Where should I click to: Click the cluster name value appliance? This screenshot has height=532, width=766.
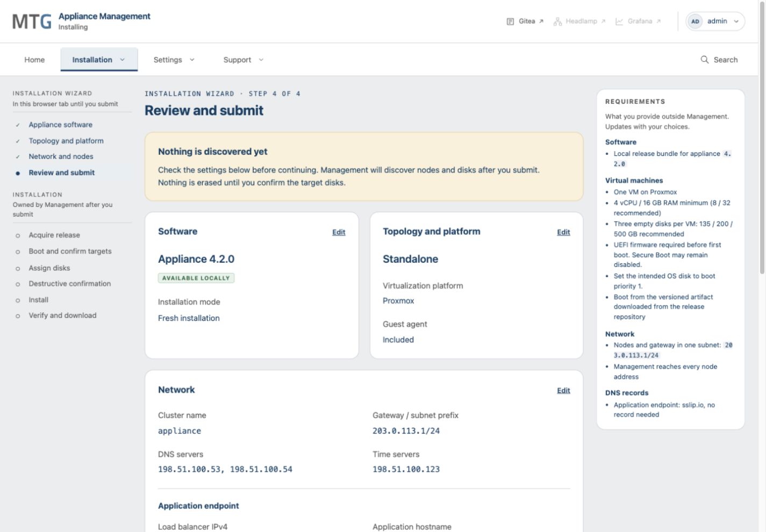click(180, 431)
